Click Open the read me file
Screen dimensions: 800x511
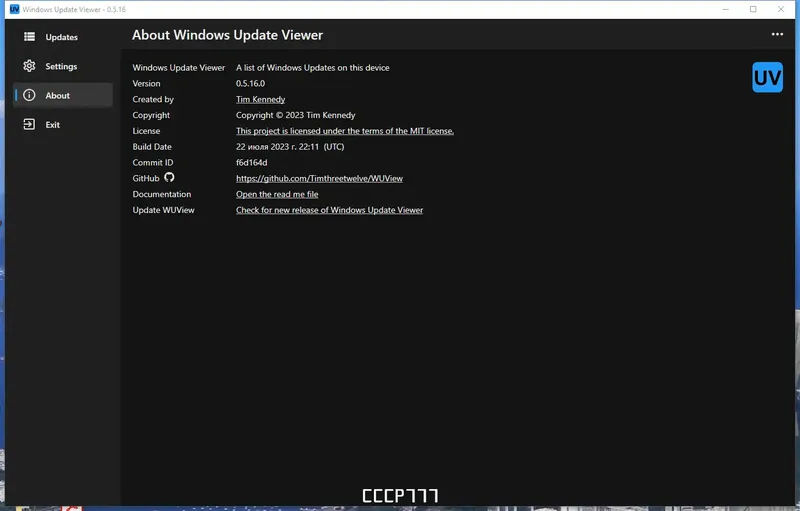coord(277,194)
